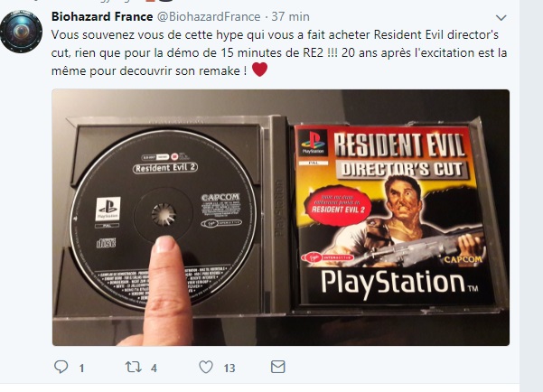Expand the tweet options chevron
The image size is (543, 392).
[501, 17]
